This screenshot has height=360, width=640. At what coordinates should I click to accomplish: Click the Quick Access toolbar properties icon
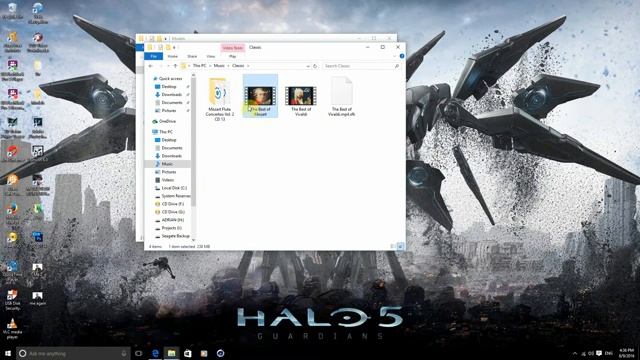click(160, 47)
